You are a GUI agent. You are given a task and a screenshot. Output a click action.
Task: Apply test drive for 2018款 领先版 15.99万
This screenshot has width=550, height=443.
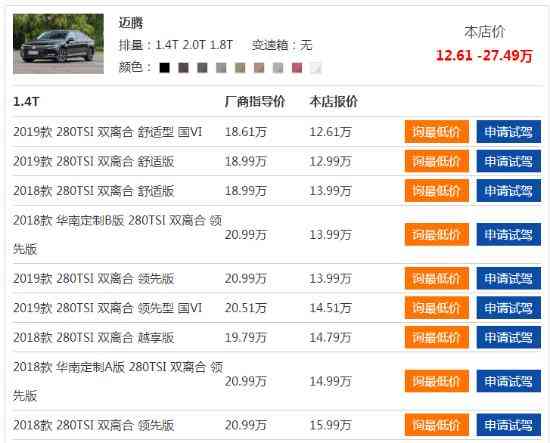click(509, 425)
